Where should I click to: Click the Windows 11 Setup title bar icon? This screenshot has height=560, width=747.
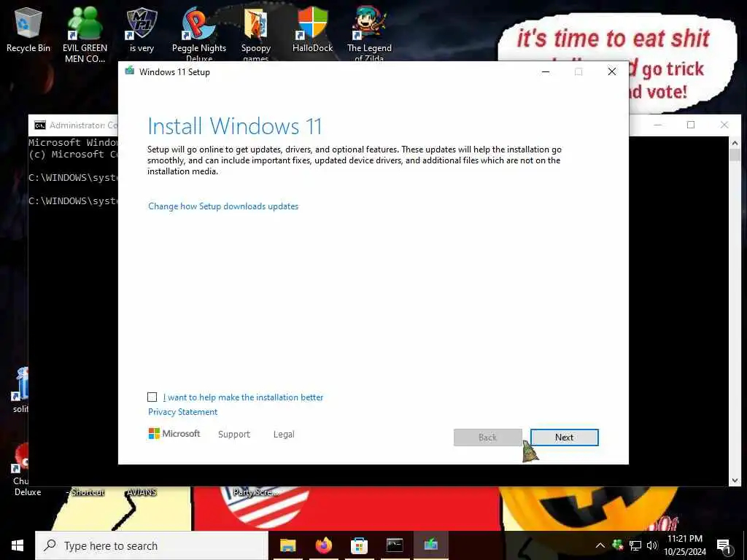click(x=129, y=71)
